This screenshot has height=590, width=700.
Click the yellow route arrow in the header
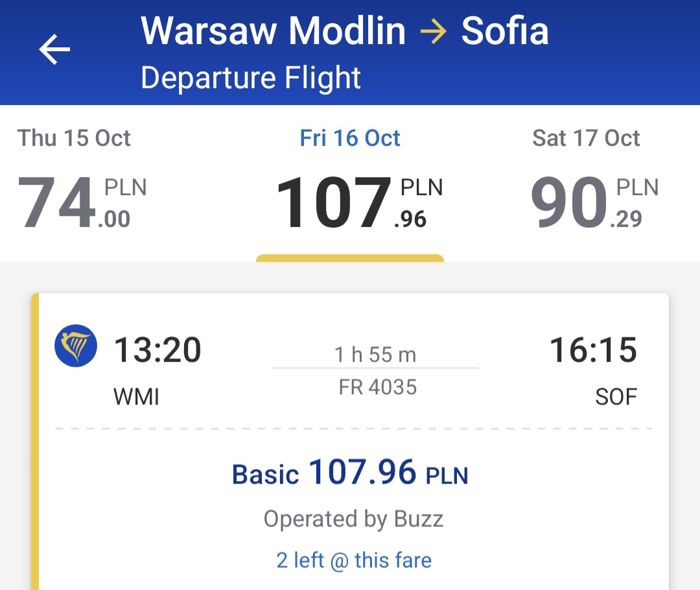(433, 31)
